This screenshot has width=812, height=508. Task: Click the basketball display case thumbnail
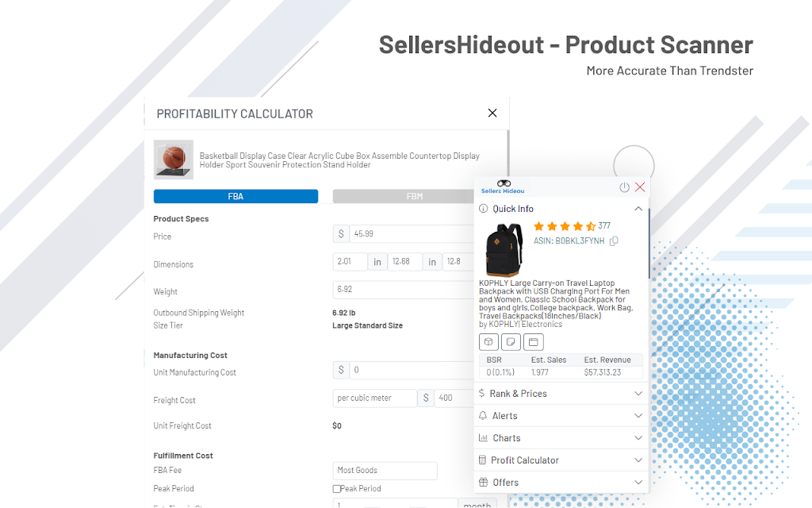pyautogui.click(x=174, y=160)
